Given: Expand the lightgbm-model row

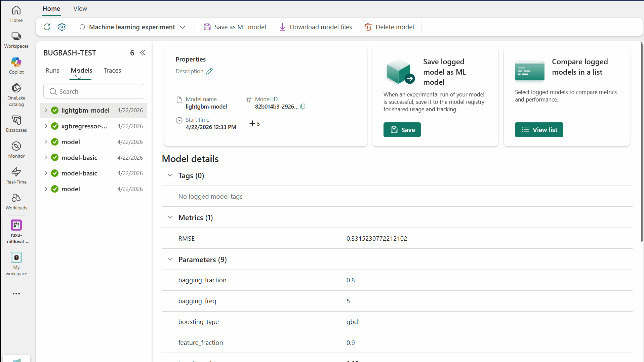Looking at the screenshot, I should [x=46, y=110].
